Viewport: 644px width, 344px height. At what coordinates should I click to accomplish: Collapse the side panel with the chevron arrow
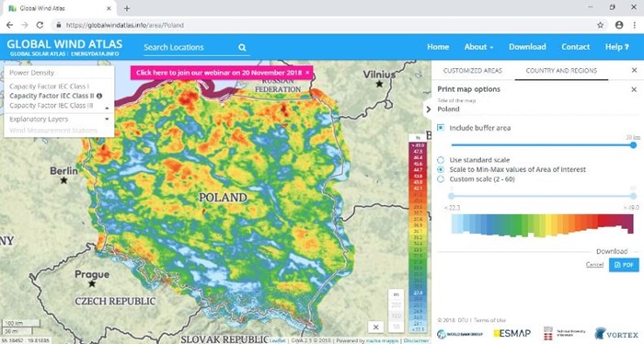tap(429, 109)
